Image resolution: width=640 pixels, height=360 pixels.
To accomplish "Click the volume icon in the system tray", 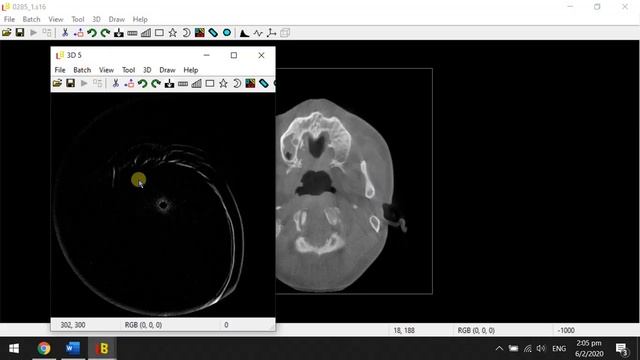I will [x=541, y=348].
